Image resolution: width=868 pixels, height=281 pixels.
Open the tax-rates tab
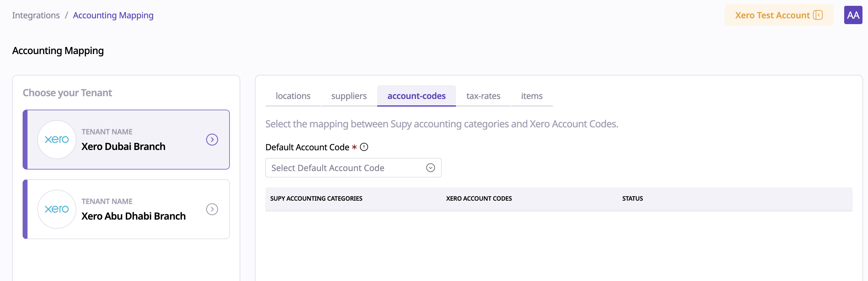tap(483, 96)
